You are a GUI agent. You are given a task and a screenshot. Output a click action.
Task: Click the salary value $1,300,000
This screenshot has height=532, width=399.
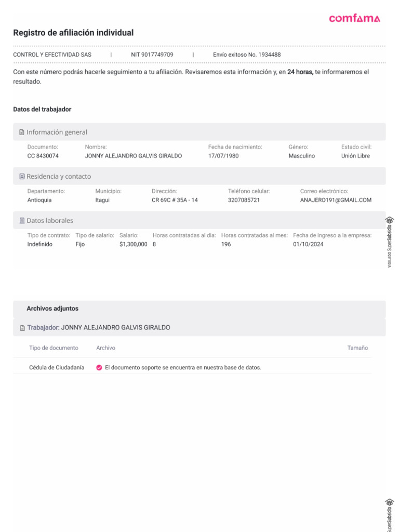tap(134, 244)
